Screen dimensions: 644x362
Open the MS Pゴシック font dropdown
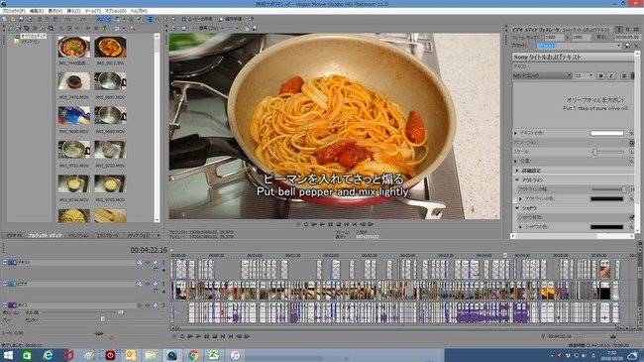coord(542,75)
